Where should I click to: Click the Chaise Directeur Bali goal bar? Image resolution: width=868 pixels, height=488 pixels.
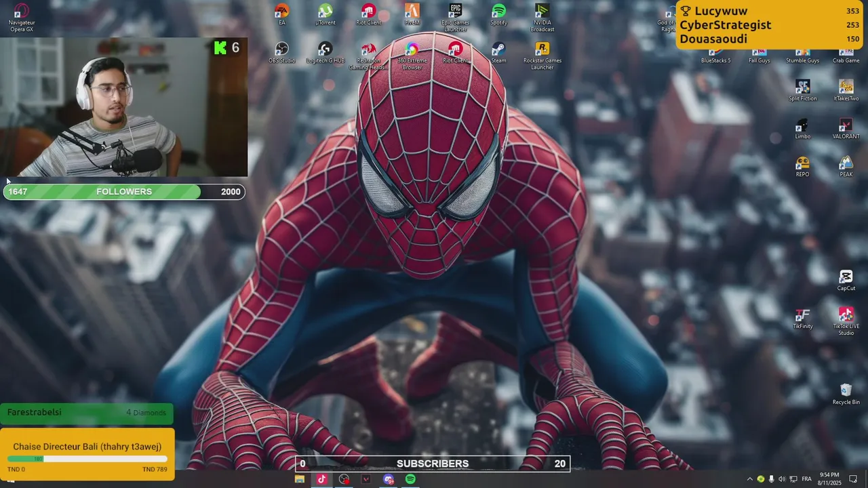click(x=87, y=454)
